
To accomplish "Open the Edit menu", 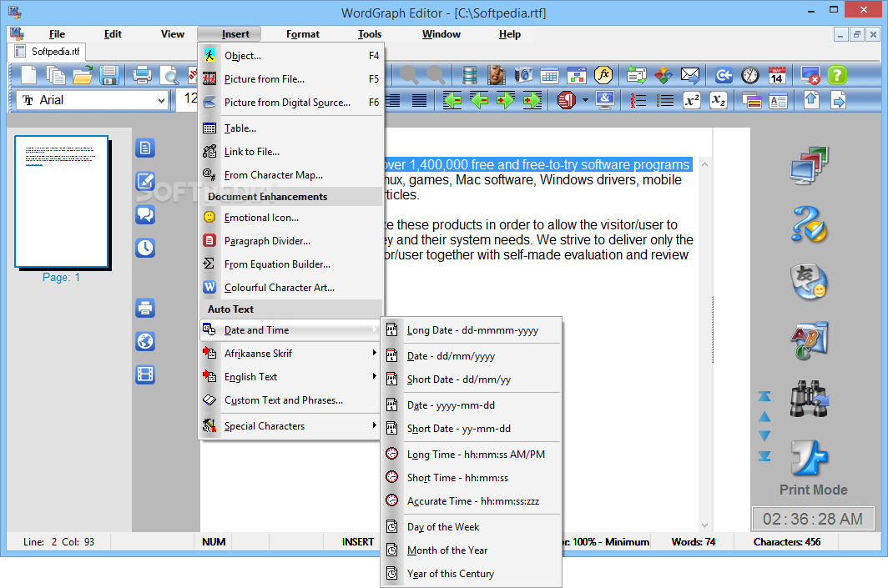I will [x=113, y=34].
